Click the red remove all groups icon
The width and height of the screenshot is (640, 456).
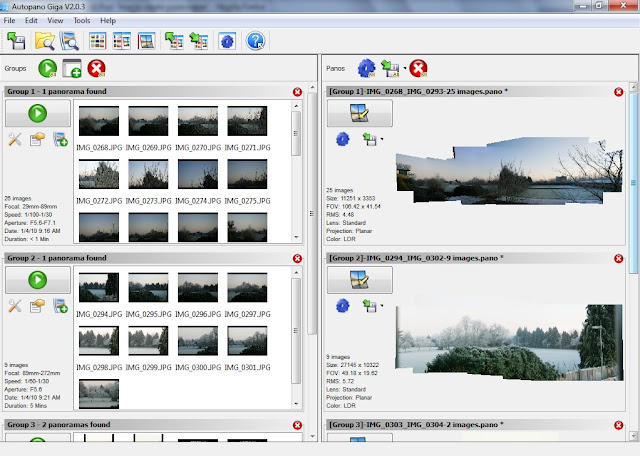pos(96,69)
